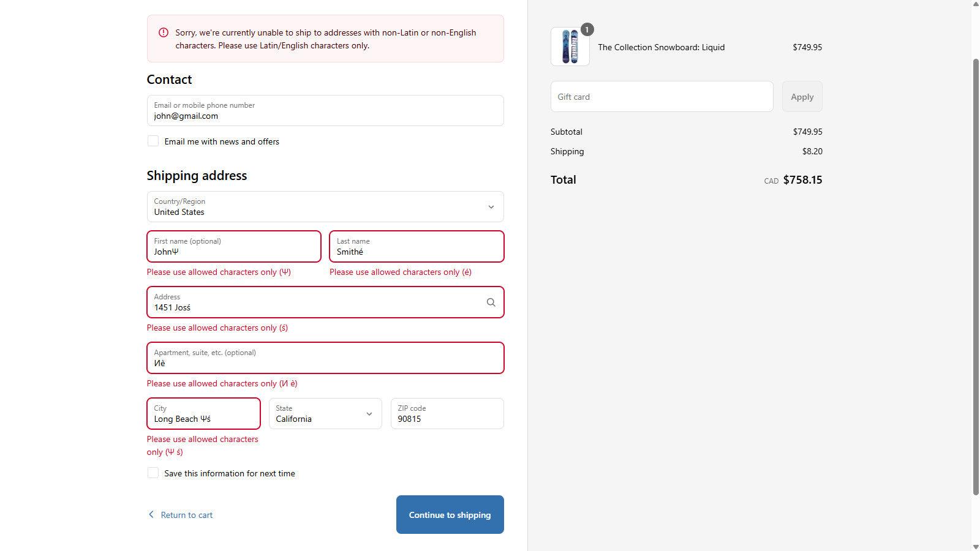Enable Email me with news and offers

[x=153, y=141]
